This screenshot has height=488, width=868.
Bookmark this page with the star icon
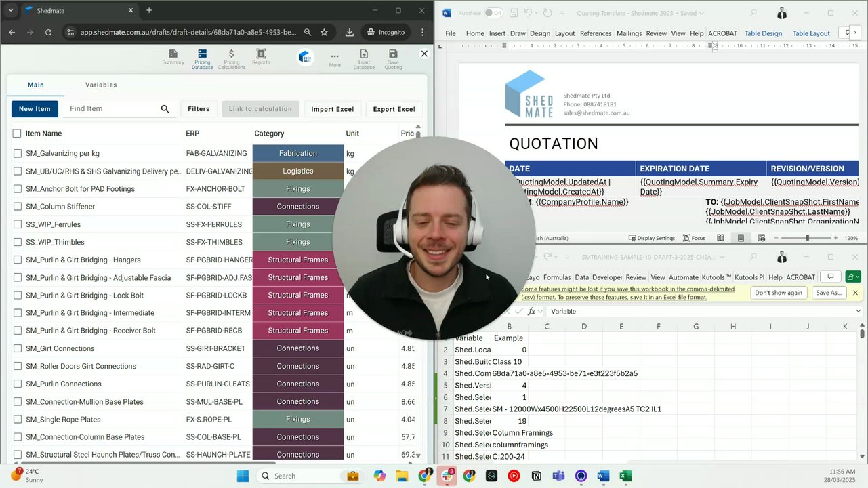click(324, 32)
